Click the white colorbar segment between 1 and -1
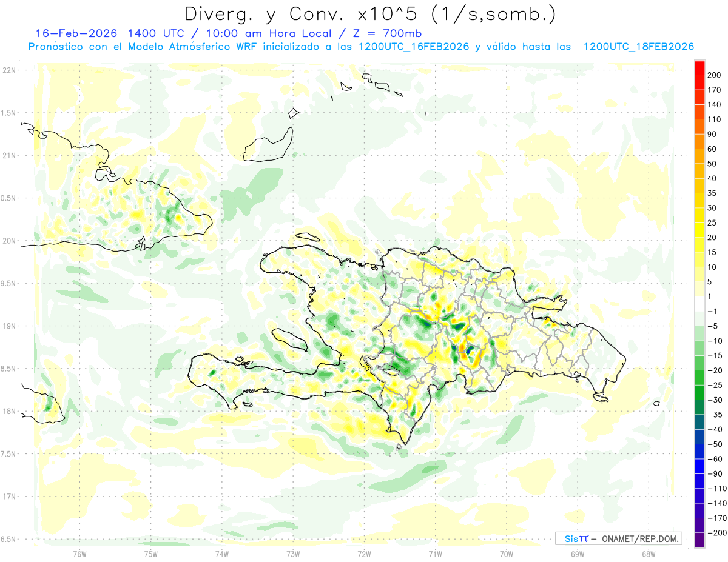This screenshot has height=562, width=728. coord(699,304)
